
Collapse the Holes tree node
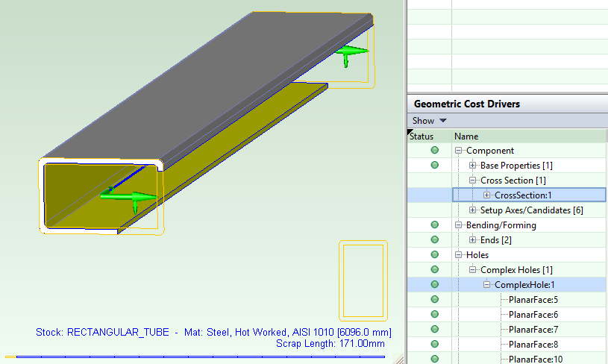458,255
